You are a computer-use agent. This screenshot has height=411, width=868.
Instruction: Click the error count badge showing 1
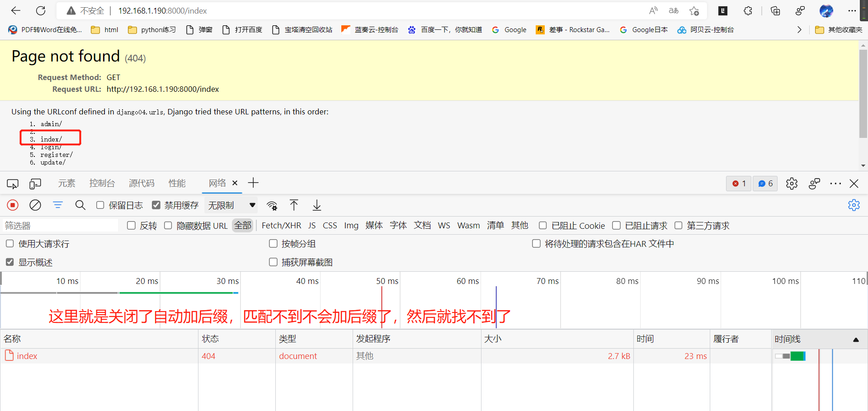pyautogui.click(x=739, y=184)
